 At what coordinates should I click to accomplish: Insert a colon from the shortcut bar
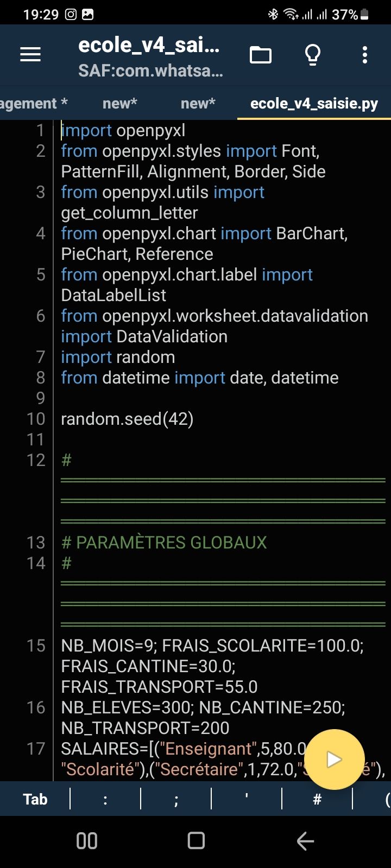pyautogui.click(x=105, y=799)
